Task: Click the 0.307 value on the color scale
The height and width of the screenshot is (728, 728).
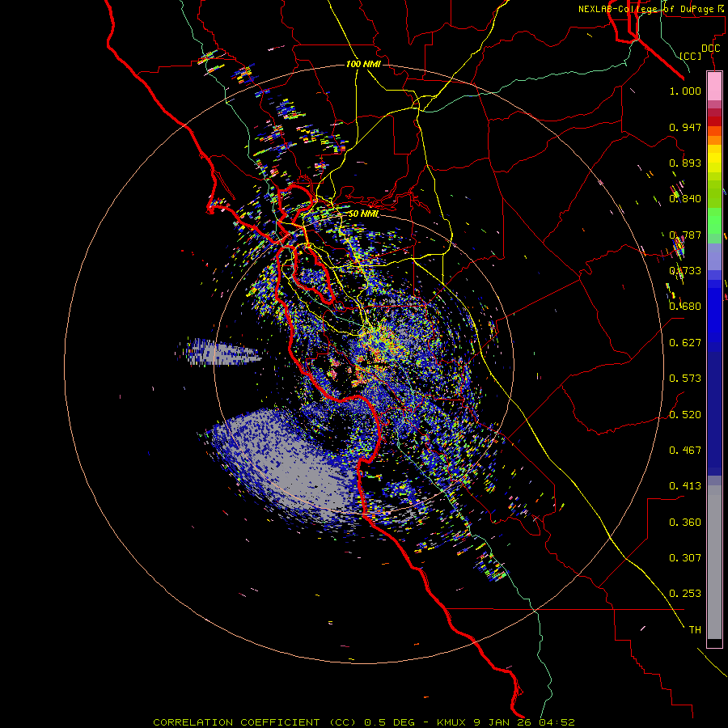Action: coord(685,558)
